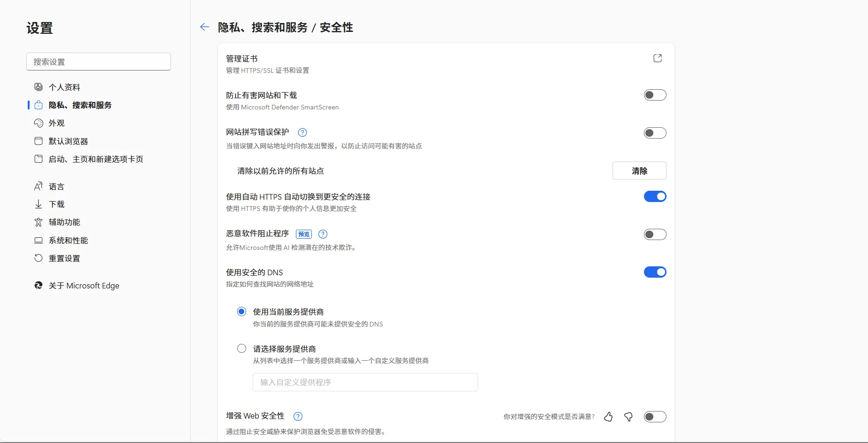Viewport: 868px width, 443px height.
Task: Open 恶意软件阻止程序 help popup
Action: pyautogui.click(x=322, y=234)
